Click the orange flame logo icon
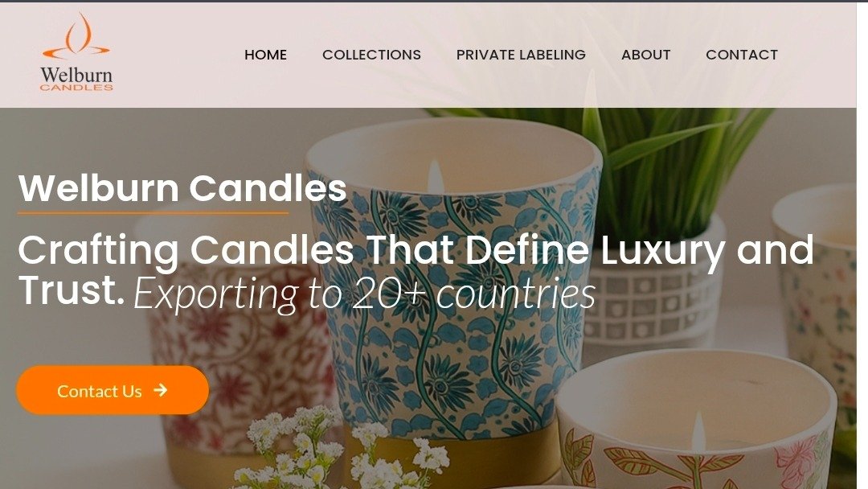 click(76, 36)
